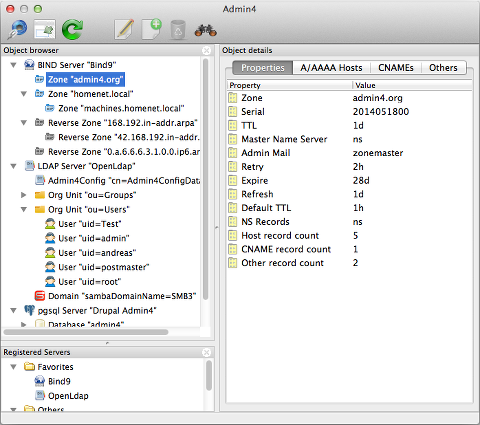Screen dimensions: 480x425
Task: Click the LDAP Server "OpenLdap" icon
Action: click(x=29, y=166)
